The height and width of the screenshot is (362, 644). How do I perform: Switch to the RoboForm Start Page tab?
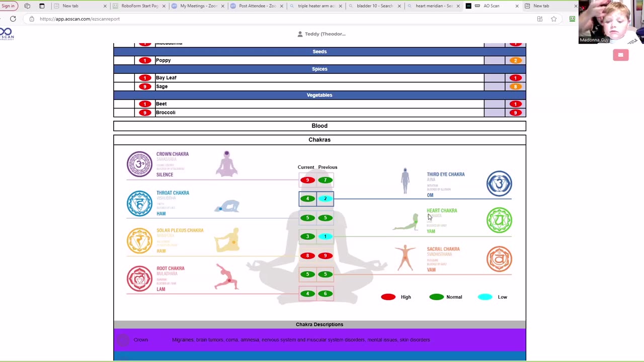tap(139, 6)
